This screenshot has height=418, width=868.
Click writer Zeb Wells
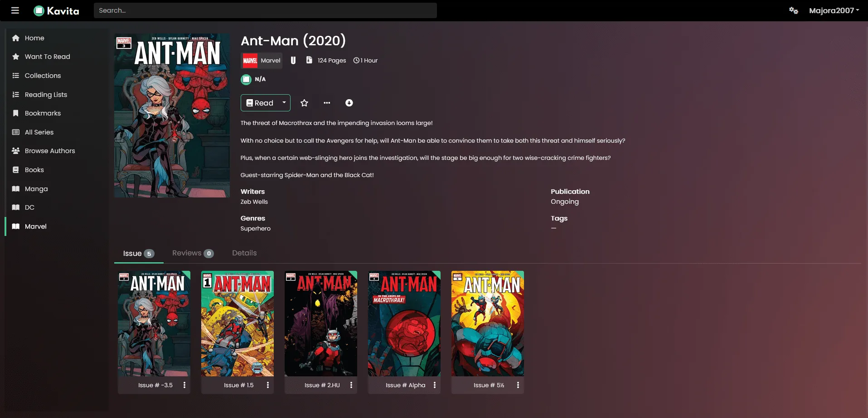[254, 202]
